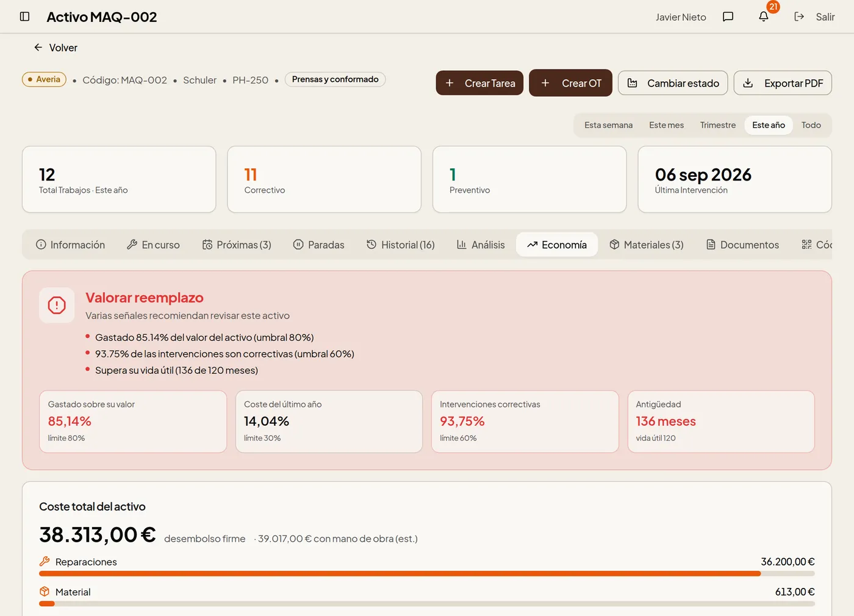The image size is (854, 616).
Task: Click the logout arrow icon
Action: [799, 16]
